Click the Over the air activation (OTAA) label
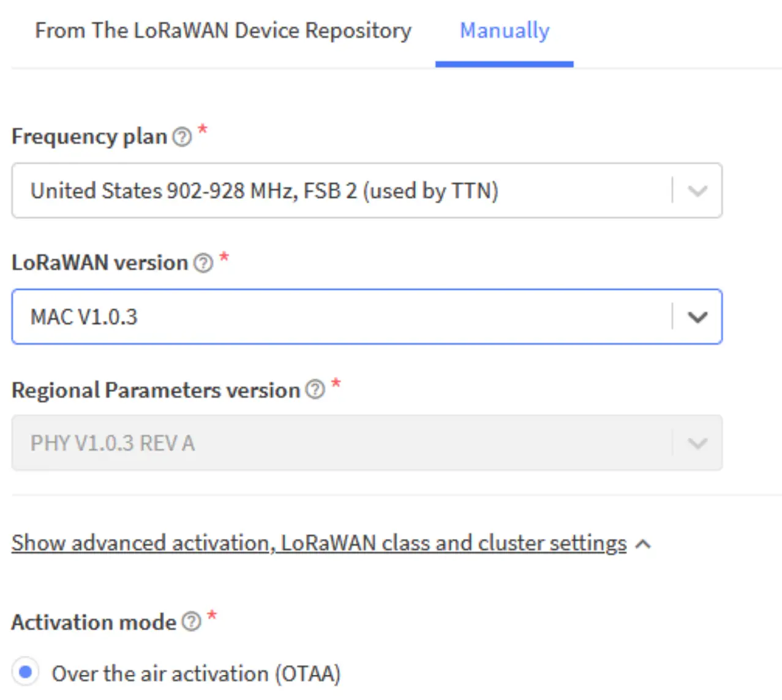The width and height of the screenshot is (782, 700). point(196,674)
